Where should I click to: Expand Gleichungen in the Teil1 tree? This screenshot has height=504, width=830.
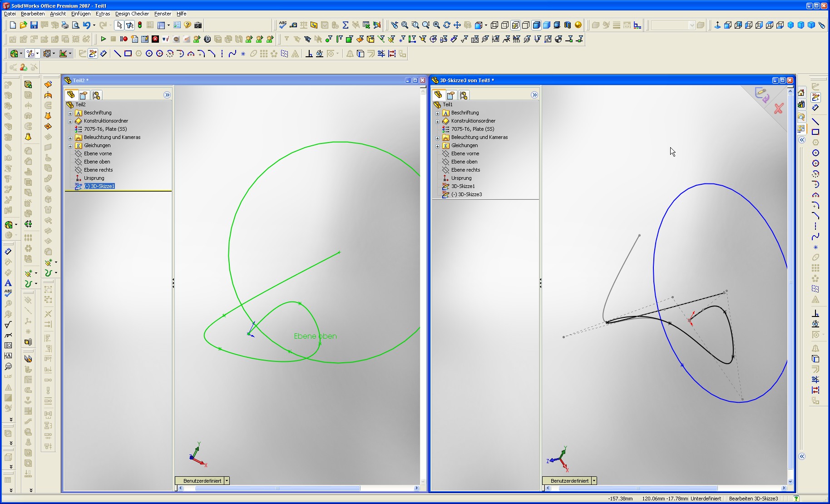(x=437, y=146)
